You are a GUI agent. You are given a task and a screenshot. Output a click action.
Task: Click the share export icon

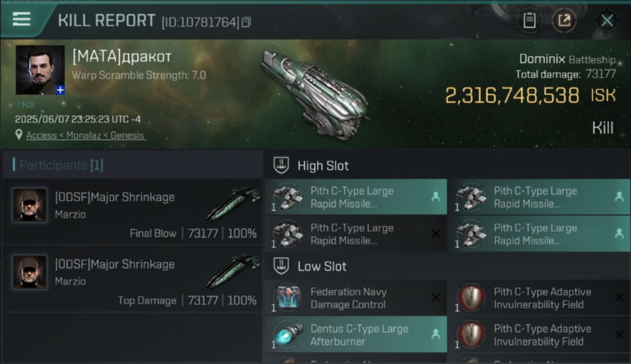click(x=564, y=20)
